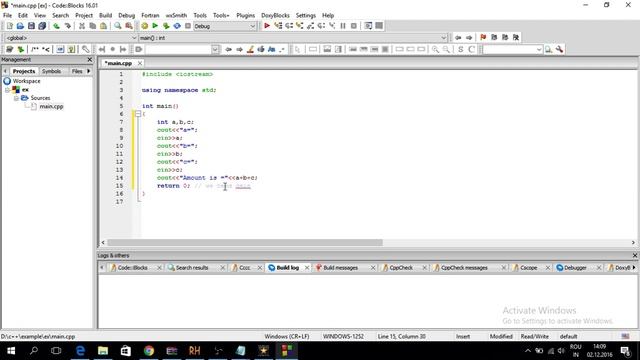Open the Debug menu
This screenshot has width=640, height=360.
(127, 15)
